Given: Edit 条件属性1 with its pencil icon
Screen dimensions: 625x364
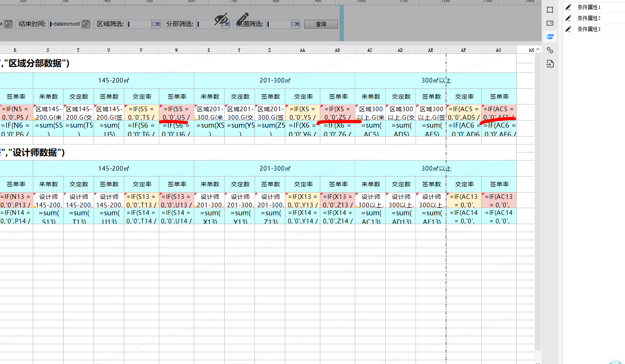Looking at the screenshot, I should point(568,7).
